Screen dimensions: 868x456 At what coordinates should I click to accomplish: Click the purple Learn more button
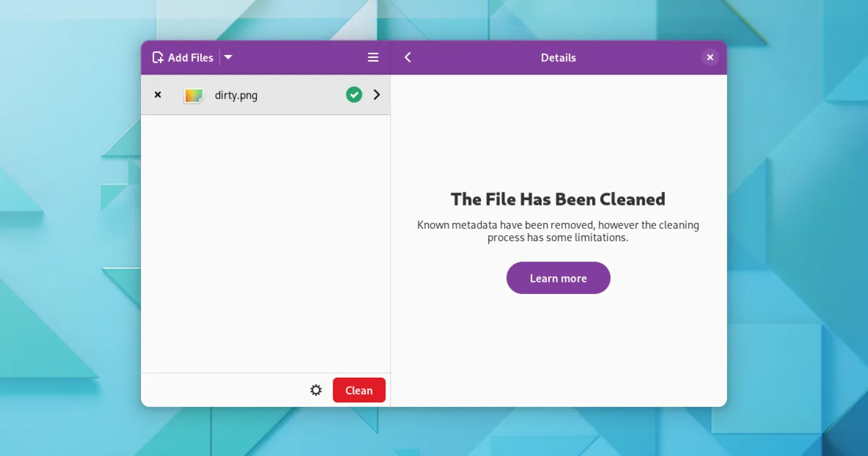[x=558, y=278]
